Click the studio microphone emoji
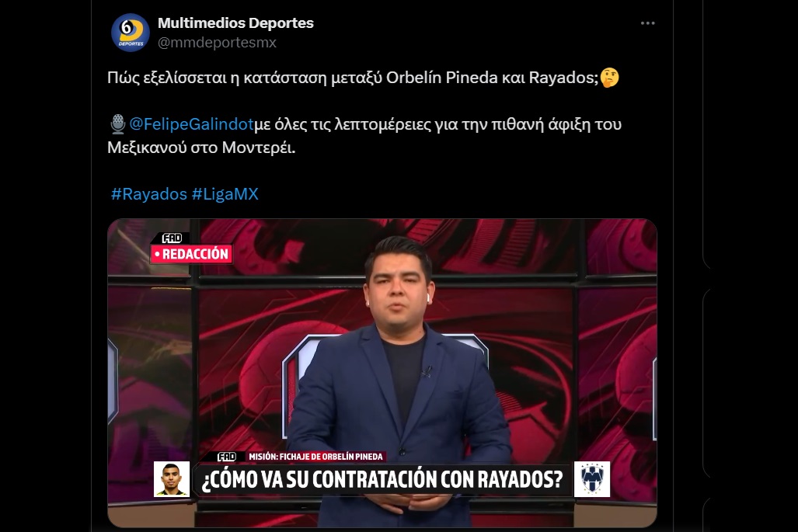 [117, 124]
